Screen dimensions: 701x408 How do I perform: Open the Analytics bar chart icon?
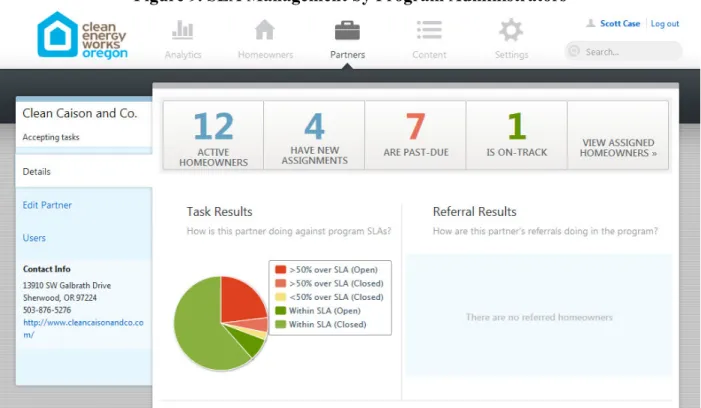(x=183, y=29)
